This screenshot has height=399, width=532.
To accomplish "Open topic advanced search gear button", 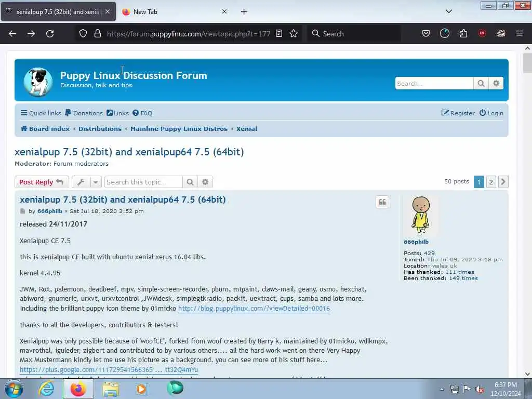I will click(x=205, y=182).
